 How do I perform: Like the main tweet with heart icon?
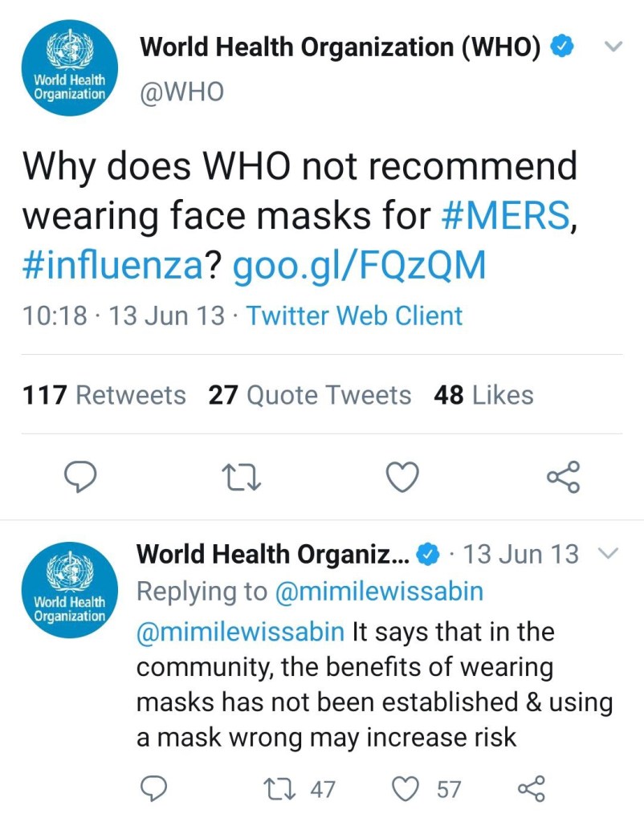402,477
